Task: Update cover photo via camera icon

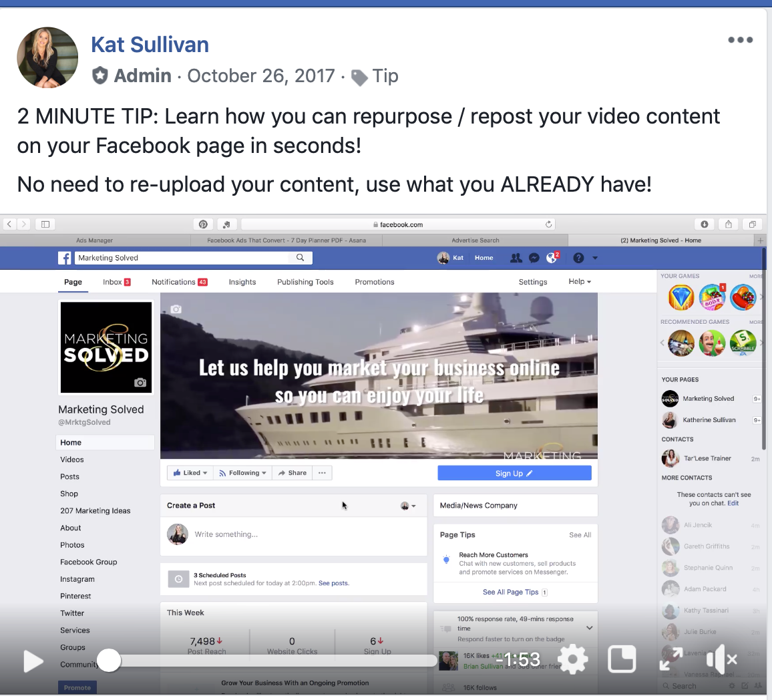Action: click(x=176, y=309)
